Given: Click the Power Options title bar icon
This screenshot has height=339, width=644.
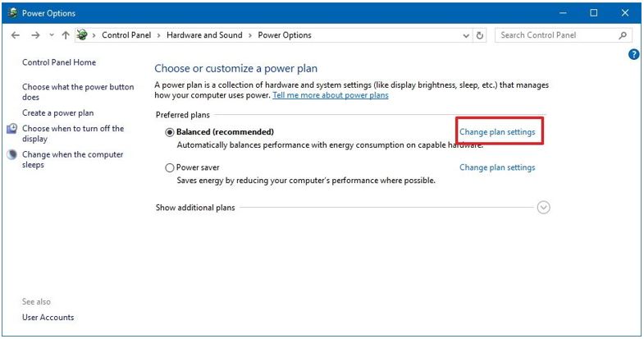Looking at the screenshot, I should [x=11, y=13].
